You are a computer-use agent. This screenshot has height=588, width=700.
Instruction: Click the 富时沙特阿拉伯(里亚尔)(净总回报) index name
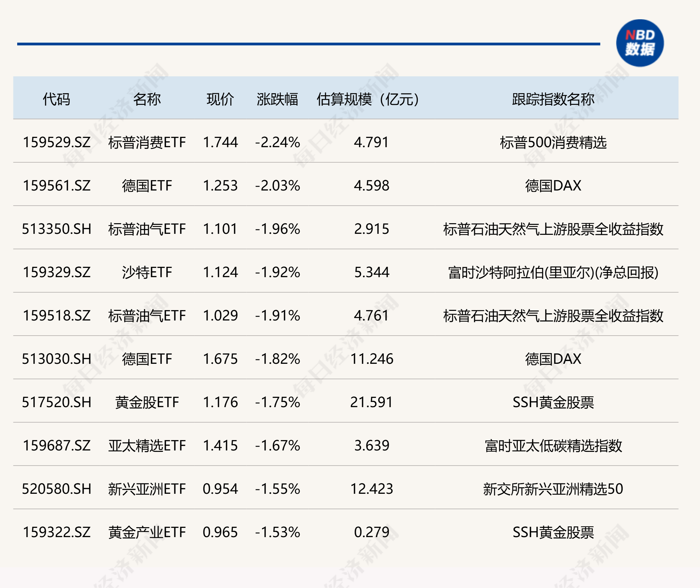(553, 272)
